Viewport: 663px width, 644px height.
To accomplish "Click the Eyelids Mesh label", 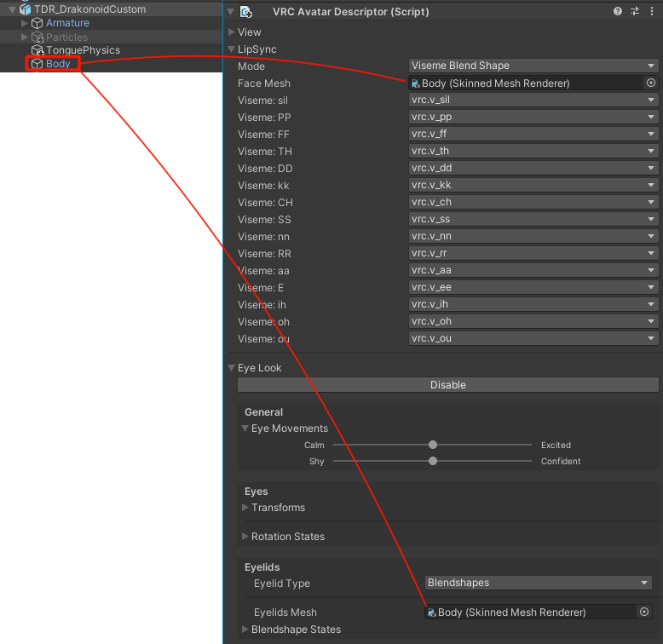I will pos(285,612).
